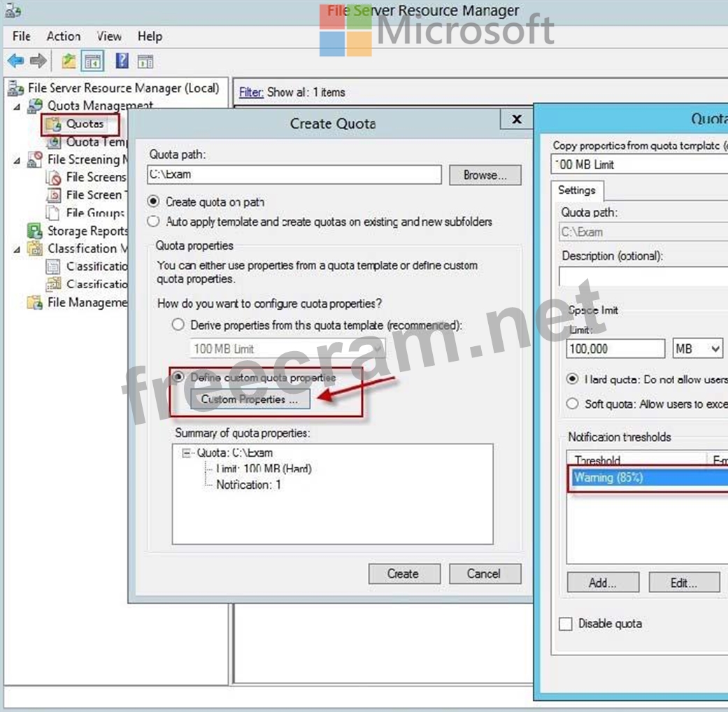Image resolution: width=728 pixels, height=712 pixels.
Task: Open the File menu
Action: click(22, 36)
